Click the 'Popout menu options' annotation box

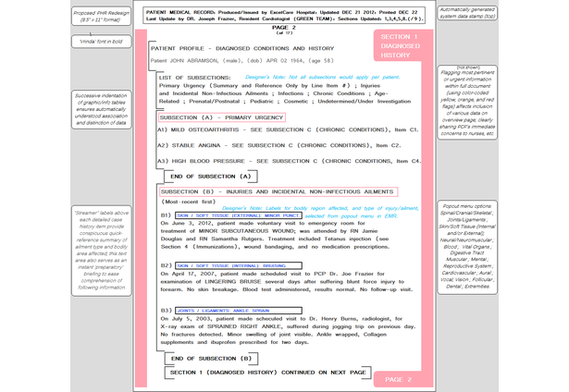[467, 247]
